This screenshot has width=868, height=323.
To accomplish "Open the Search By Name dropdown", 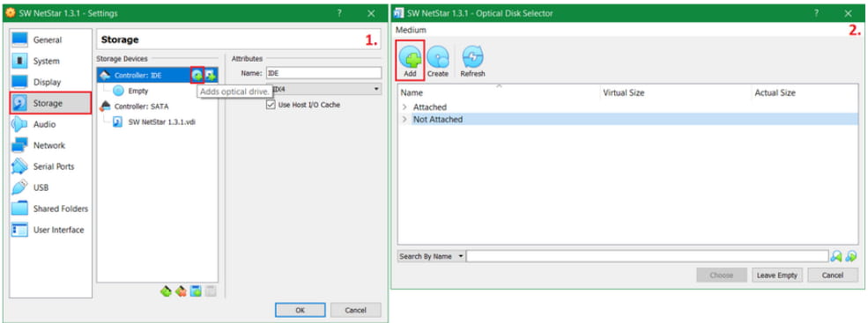I will (x=431, y=257).
